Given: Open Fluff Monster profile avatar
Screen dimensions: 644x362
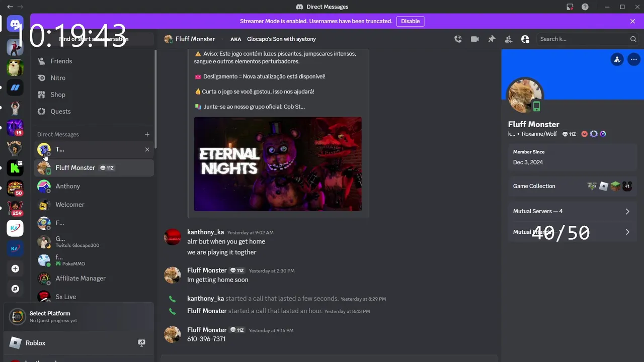Looking at the screenshot, I should [525, 96].
